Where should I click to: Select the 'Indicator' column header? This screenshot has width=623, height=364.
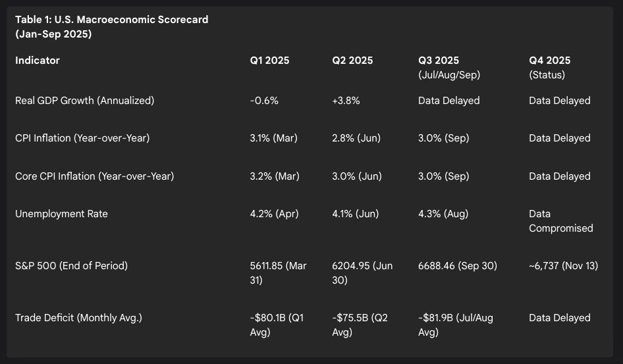[38, 61]
